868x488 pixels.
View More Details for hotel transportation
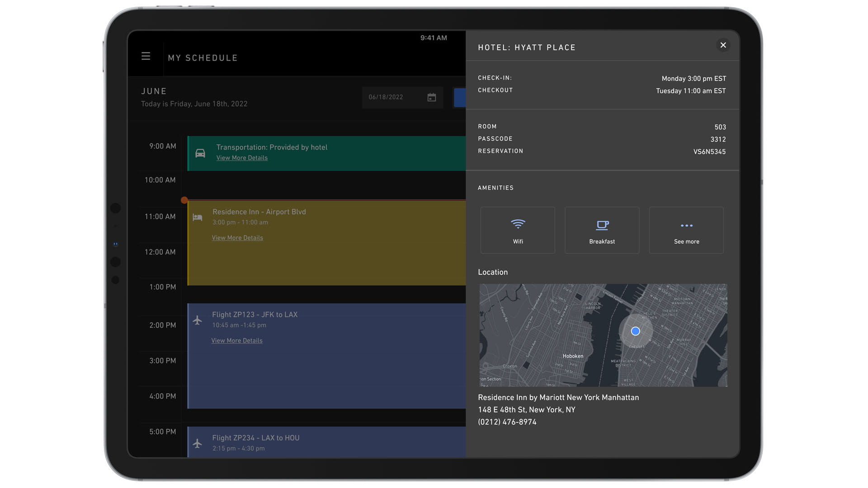pyautogui.click(x=242, y=158)
